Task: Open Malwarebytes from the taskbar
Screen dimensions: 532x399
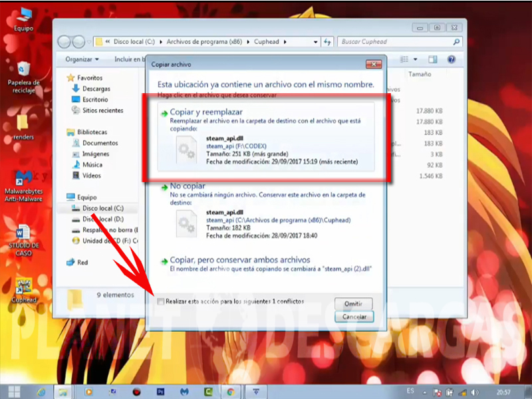Action: pyautogui.click(x=184, y=392)
